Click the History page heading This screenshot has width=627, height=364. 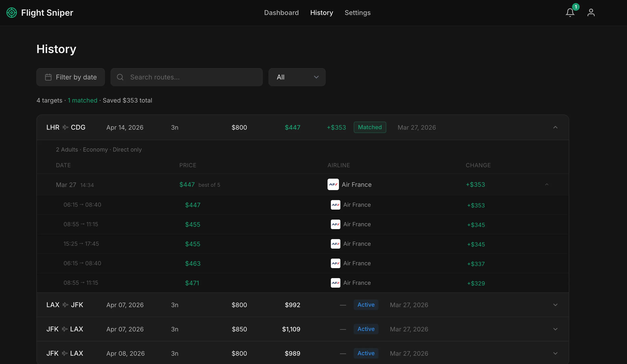(56, 49)
